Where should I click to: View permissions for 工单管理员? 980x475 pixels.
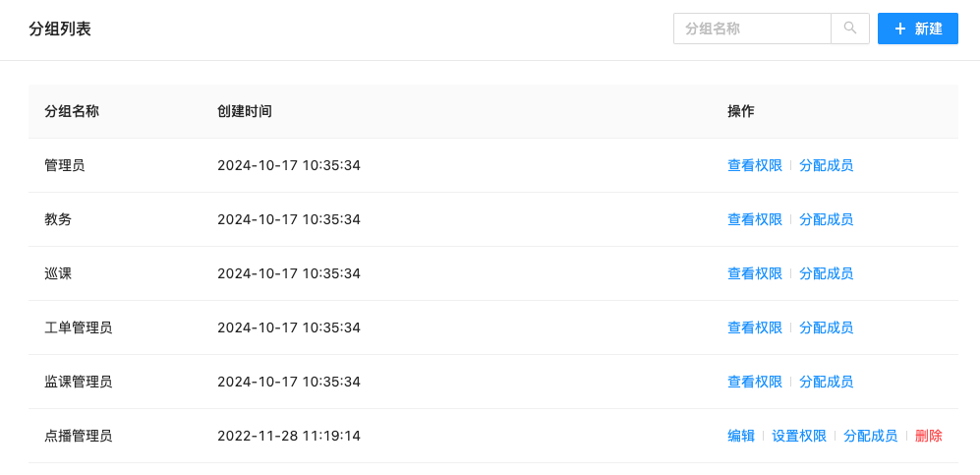pyautogui.click(x=755, y=327)
